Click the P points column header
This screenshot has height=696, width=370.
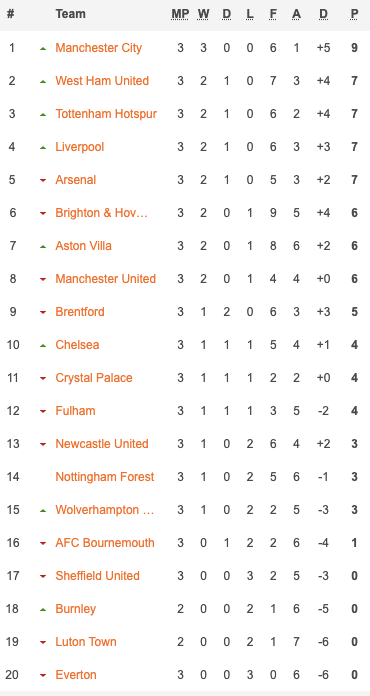point(354,14)
